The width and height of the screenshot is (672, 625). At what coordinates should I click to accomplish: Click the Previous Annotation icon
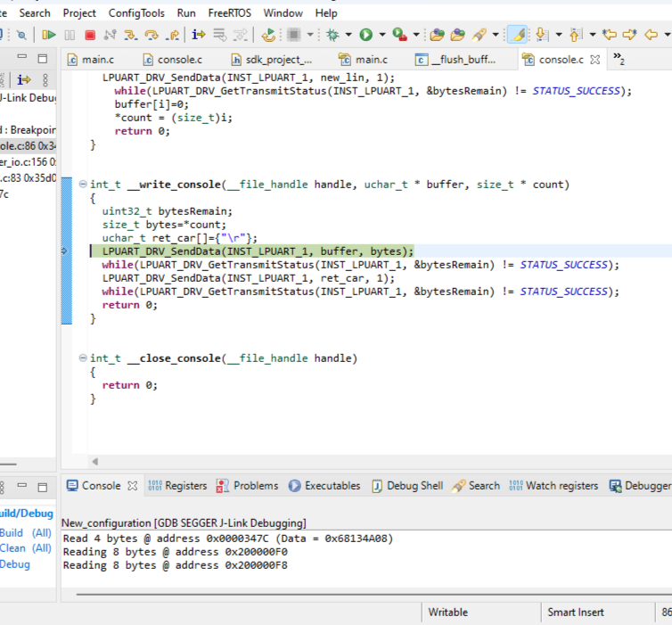(576, 35)
